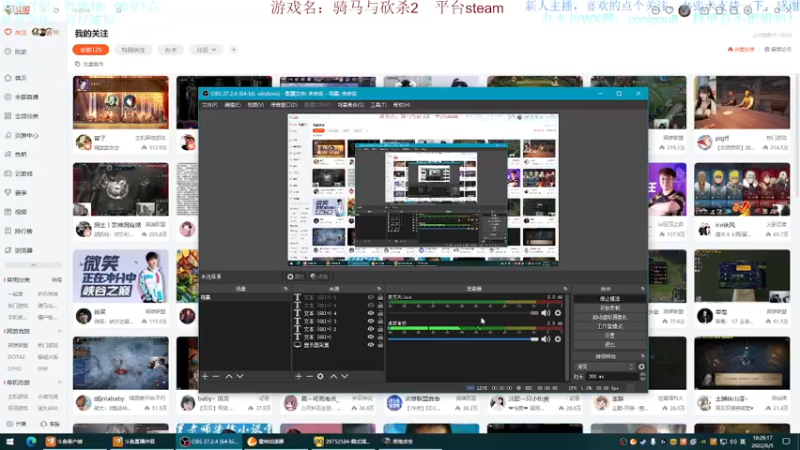Open the 微笑 streamer thumbnail card

tap(120, 276)
